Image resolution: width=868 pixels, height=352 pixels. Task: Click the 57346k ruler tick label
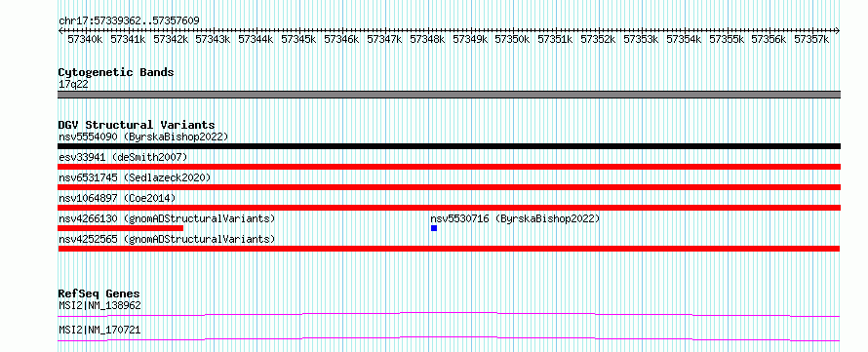pyautogui.click(x=341, y=39)
